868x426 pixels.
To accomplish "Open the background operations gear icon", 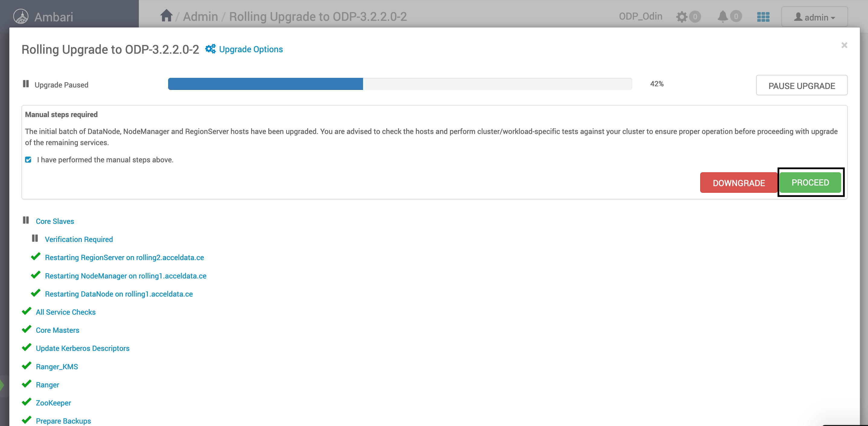I will 682,17.
